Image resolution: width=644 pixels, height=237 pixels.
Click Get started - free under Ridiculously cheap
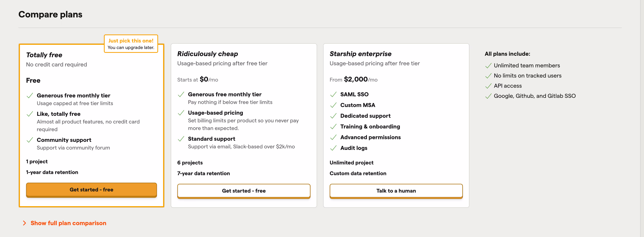click(x=243, y=191)
